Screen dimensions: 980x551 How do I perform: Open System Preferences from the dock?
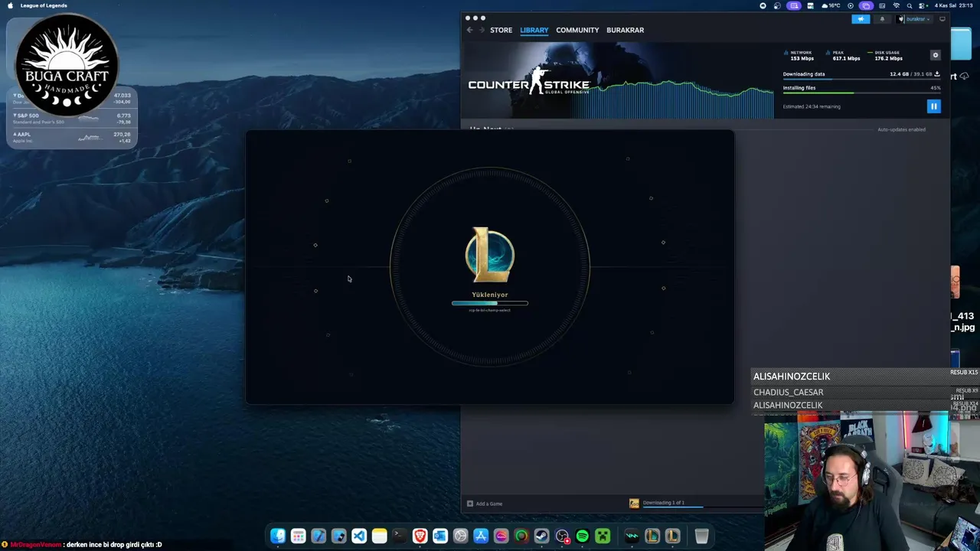(460, 536)
